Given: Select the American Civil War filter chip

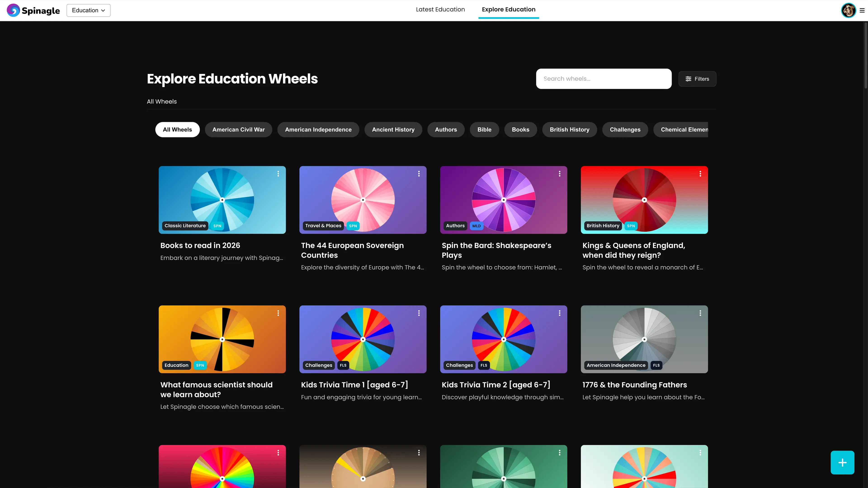Looking at the screenshot, I should coord(238,130).
